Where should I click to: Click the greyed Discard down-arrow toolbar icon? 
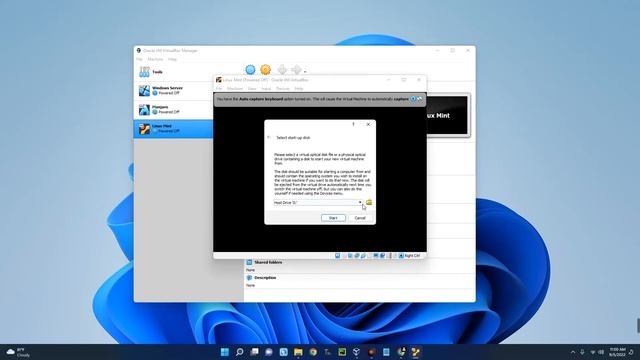coord(282,70)
